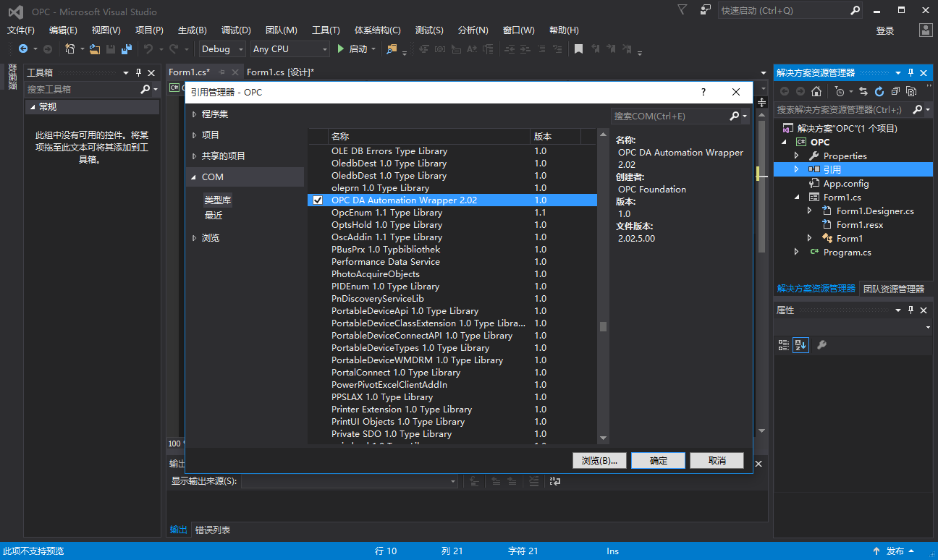
Task: Click the alphabetical sort icon in Properties panel
Action: tap(800, 345)
